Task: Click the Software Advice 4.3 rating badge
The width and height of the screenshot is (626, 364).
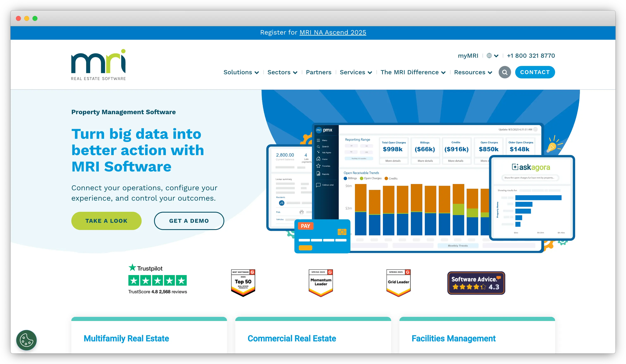Action: pyautogui.click(x=476, y=283)
